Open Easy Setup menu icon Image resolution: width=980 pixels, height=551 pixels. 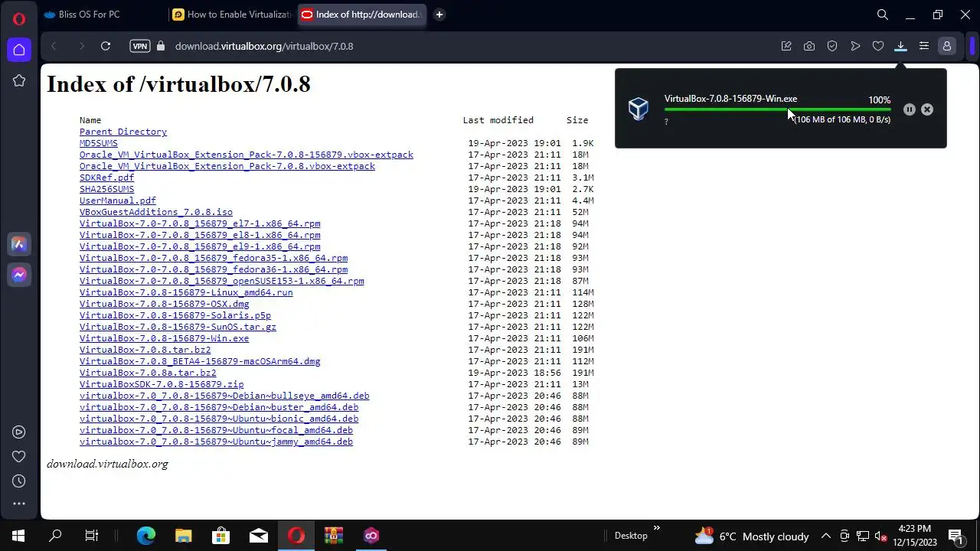[x=924, y=46]
